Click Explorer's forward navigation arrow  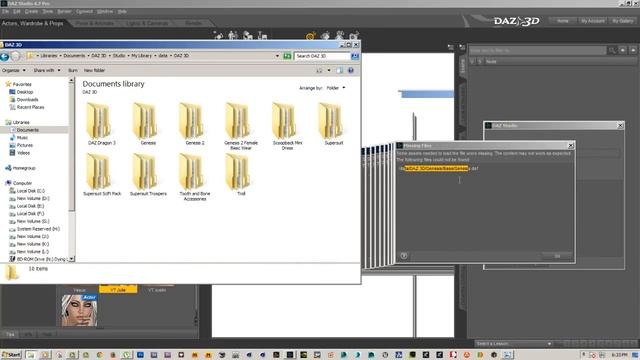tap(16, 56)
